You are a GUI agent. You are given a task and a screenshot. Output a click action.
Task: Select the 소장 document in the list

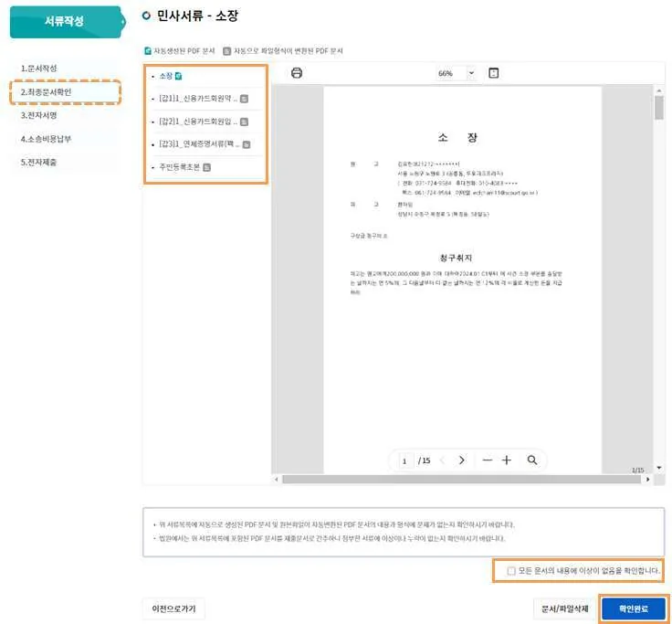165,76
